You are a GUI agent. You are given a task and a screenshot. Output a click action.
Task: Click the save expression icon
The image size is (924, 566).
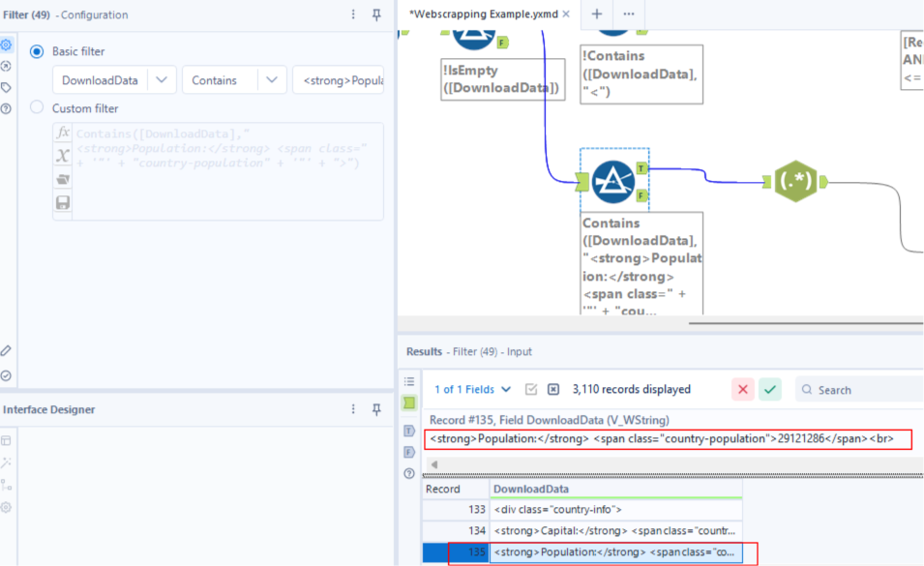pos(63,202)
